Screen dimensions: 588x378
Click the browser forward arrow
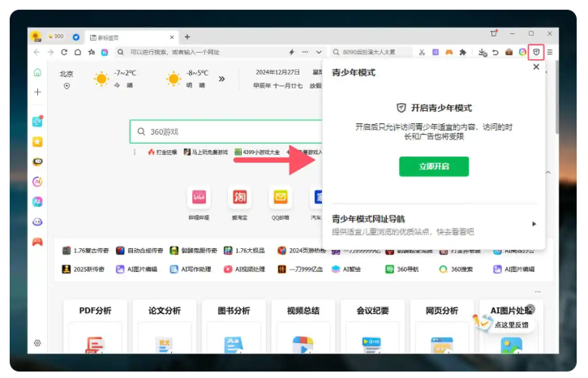50,52
